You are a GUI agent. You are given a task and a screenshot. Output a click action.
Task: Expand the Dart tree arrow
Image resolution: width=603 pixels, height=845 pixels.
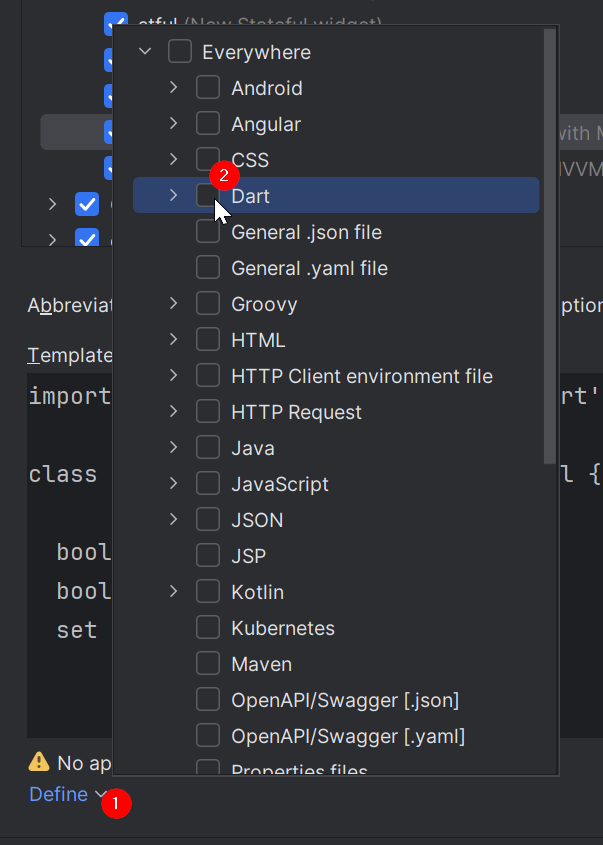(173, 196)
